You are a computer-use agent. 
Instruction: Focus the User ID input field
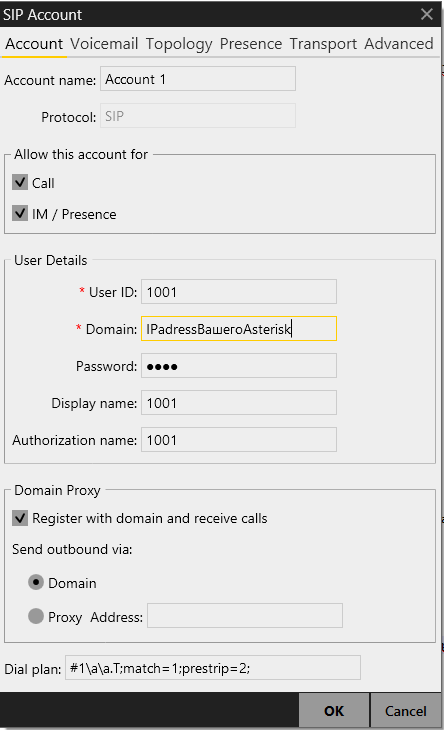pyautogui.click(x=239, y=292)
